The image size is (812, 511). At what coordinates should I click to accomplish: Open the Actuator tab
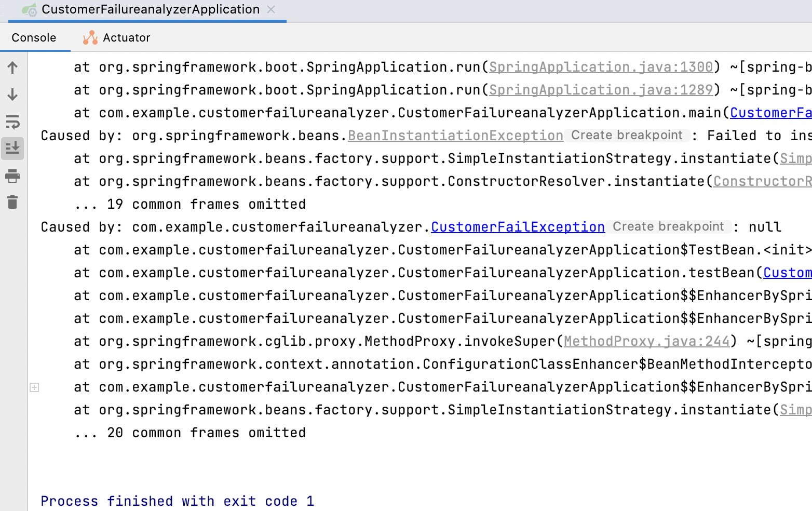tap(126, 37)
